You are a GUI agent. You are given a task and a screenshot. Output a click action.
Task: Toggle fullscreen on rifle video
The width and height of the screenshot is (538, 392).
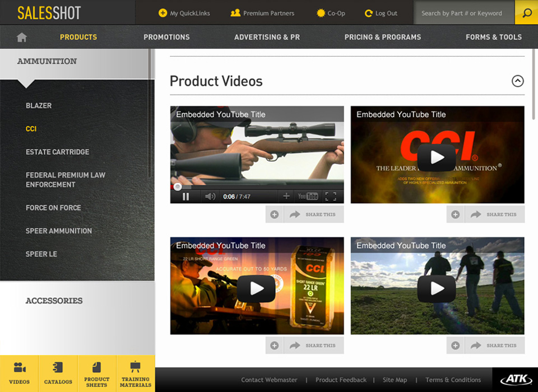tap(331, 197)
